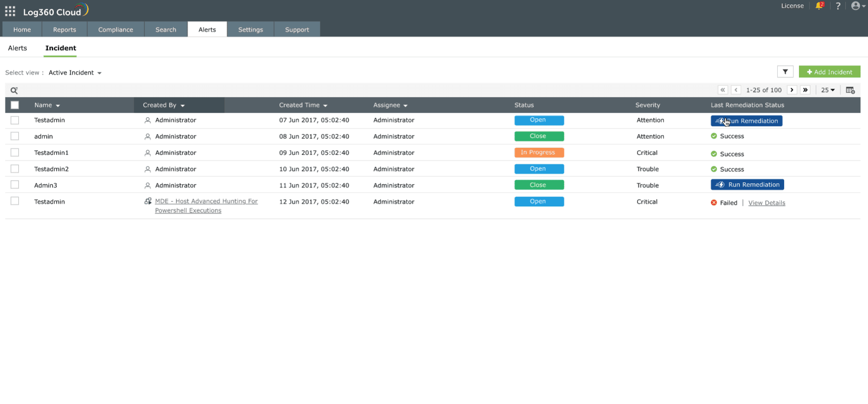868x404 pixels.
Task: Switch to the Home tab
Action: [x=22, y=30]
